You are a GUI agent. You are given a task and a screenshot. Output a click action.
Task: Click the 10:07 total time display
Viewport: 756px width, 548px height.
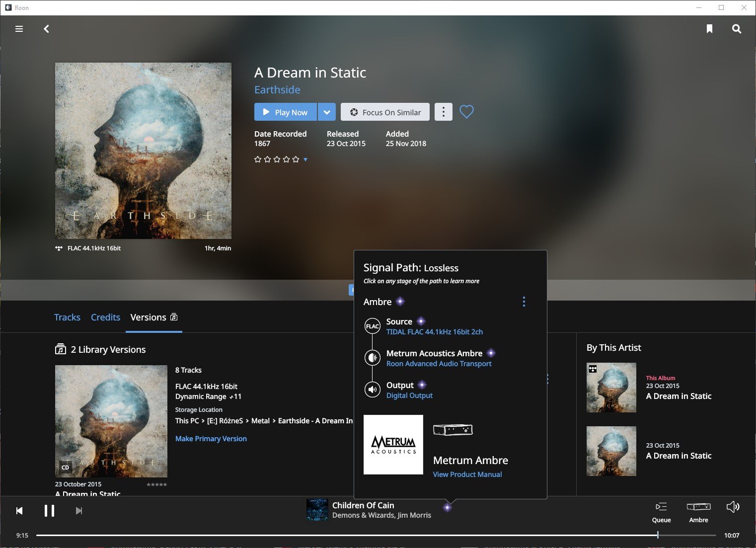(x=732, y=535)
